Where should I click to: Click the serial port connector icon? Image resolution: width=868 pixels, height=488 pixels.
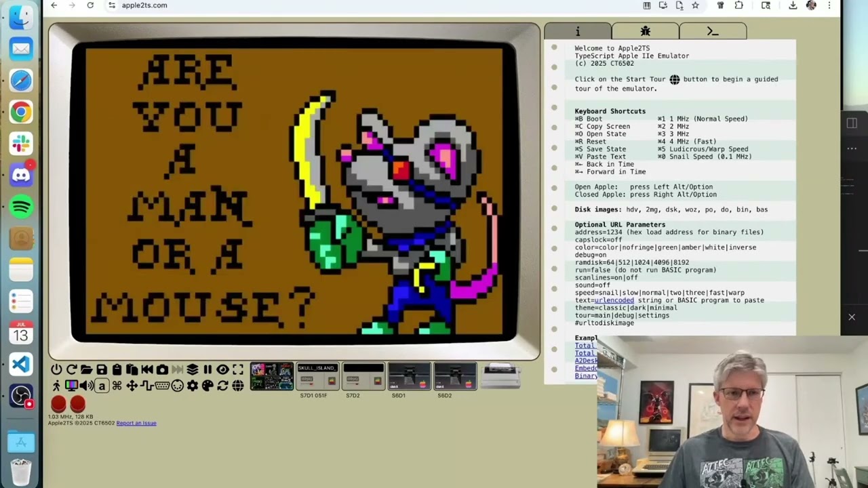click(162, 386)
